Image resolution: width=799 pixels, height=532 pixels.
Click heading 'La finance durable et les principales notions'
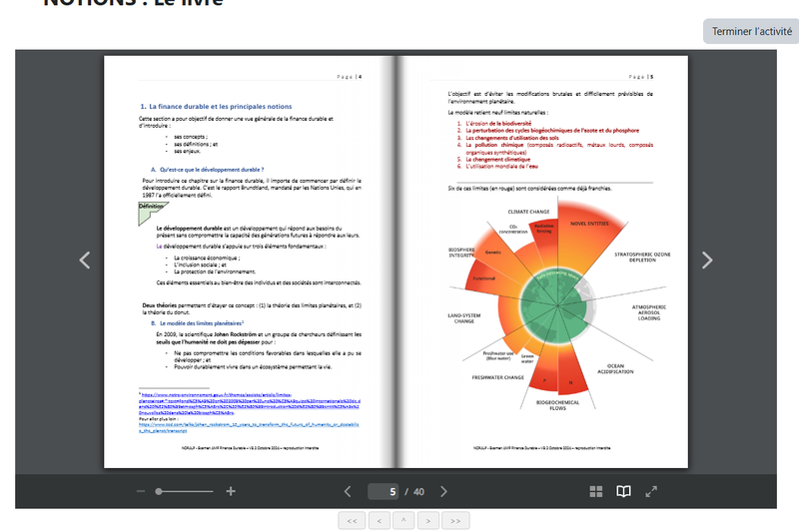pos(220,107)
